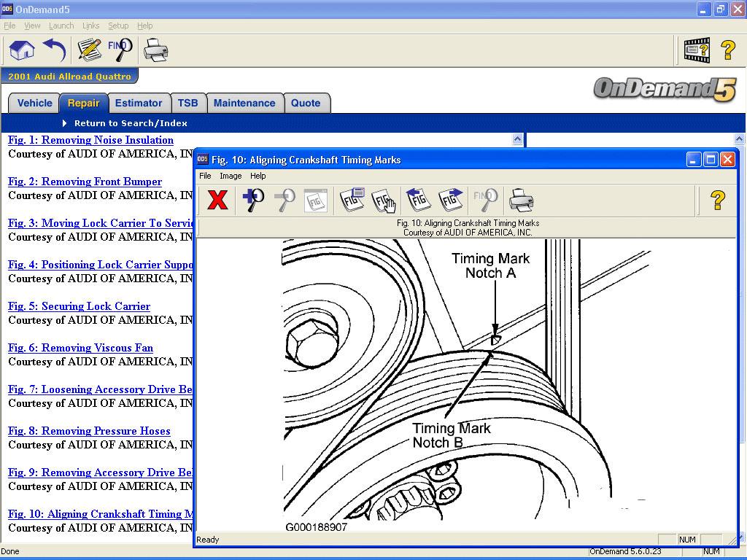Click the figure window title bar text
This screenshot has height=560, width=747.
click(306, 160)
